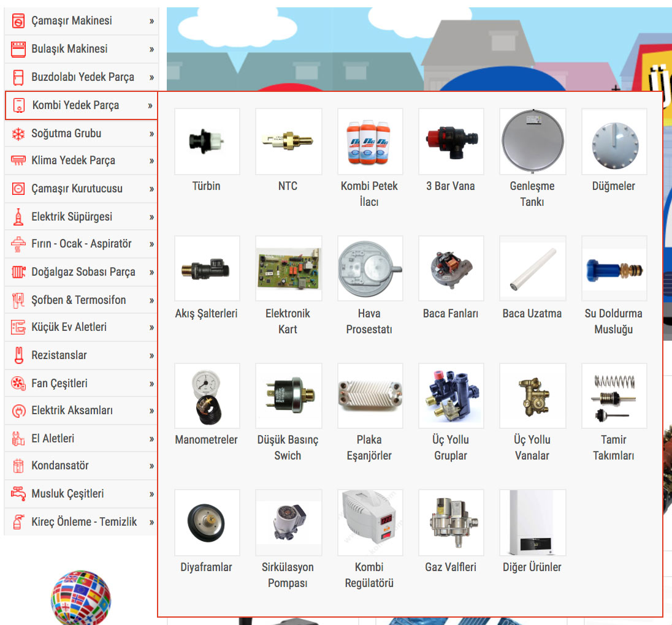Click the heating element icon beside Rezistanslar
The width and height of the screenshot is (672, 625).
coord(18,355)
